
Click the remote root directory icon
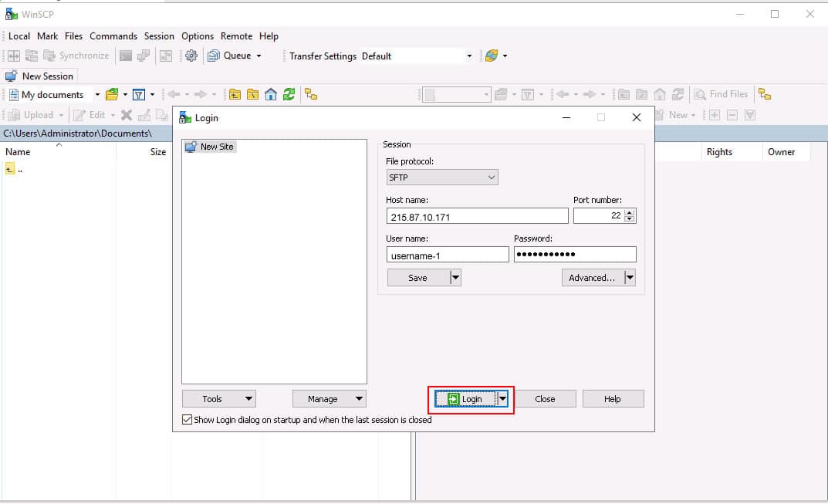641,95
